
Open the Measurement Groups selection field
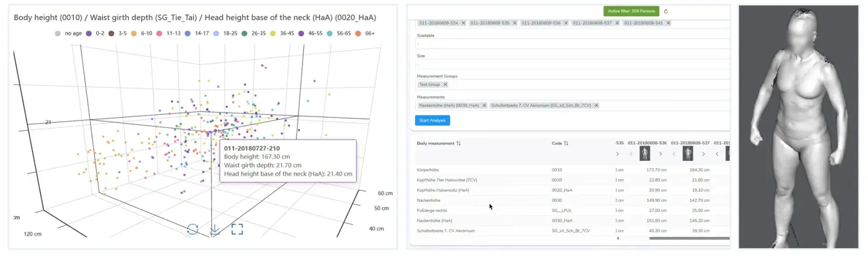[572, 84]
